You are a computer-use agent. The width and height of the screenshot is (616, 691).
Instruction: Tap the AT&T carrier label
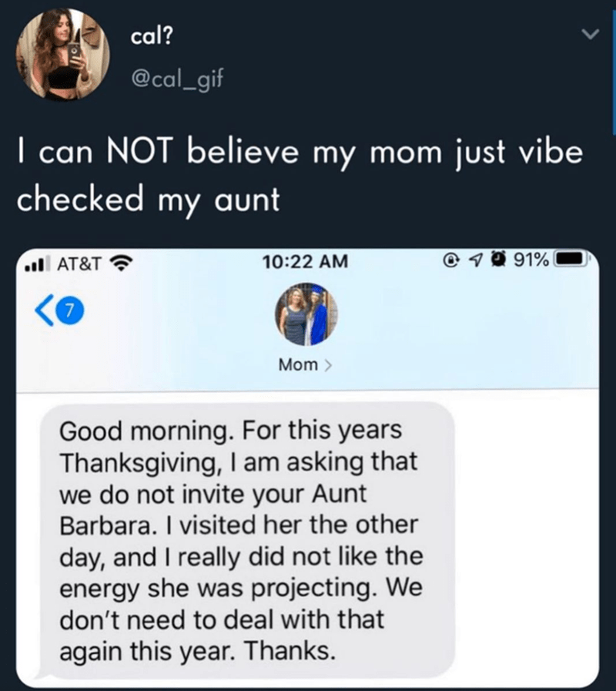79,263
